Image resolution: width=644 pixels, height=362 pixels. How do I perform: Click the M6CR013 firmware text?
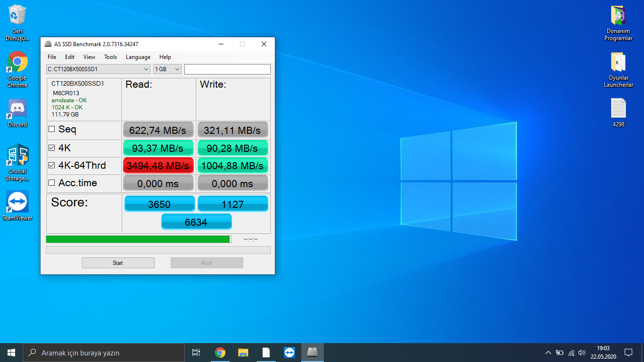(x=66, y=93)
